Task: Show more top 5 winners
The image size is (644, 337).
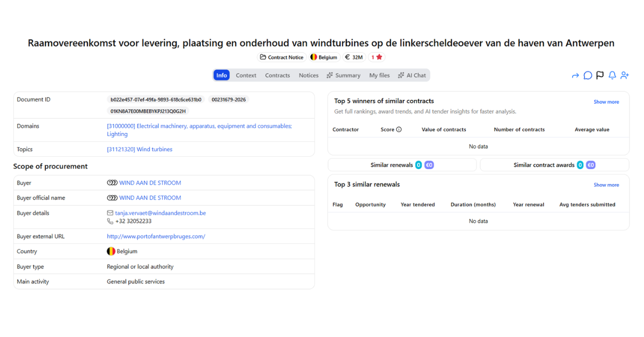Action: click(x=606, y=102)
